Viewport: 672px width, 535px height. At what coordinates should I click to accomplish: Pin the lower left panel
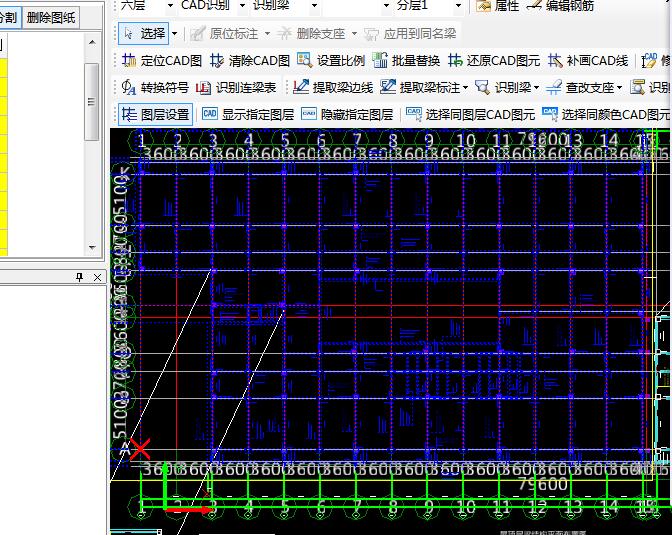tap(79, 277)
